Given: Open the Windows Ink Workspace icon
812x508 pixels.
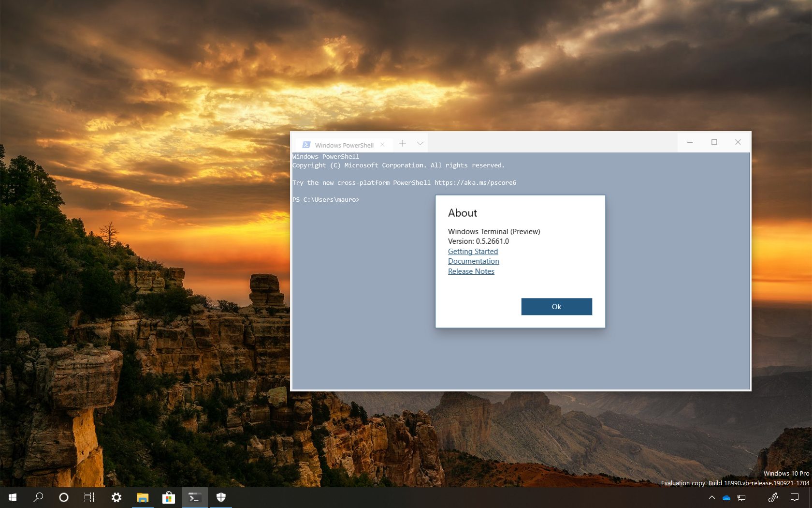Looking at the screenshot, I should point(773,497).
